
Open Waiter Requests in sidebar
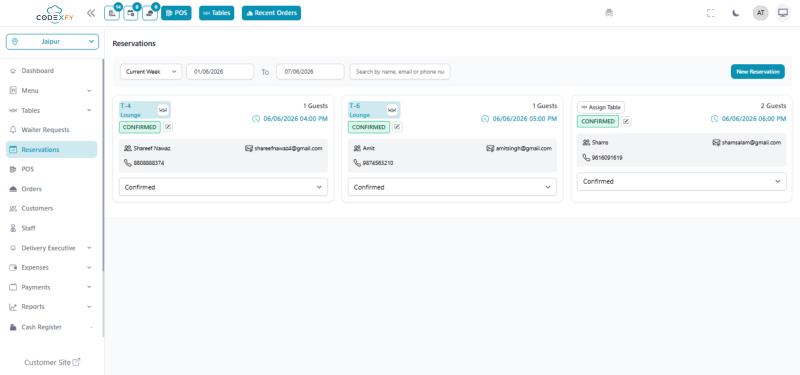click(x=52, y=130)
